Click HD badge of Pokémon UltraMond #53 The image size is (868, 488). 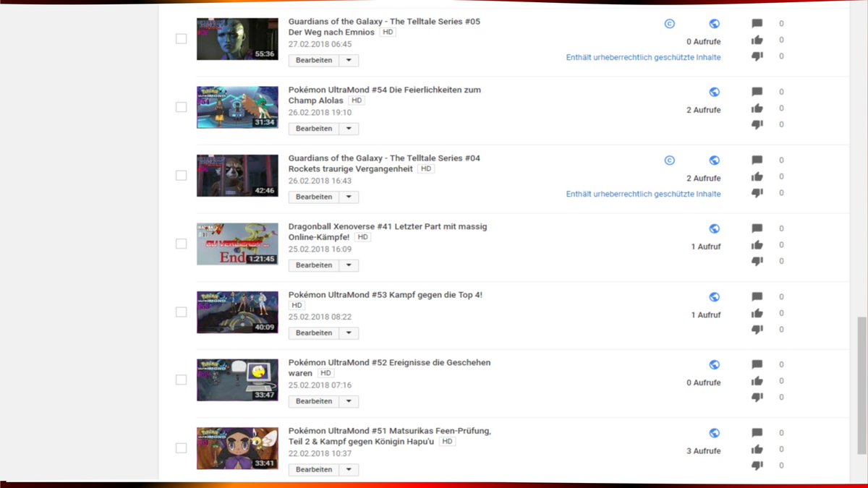tap(297, 306)
